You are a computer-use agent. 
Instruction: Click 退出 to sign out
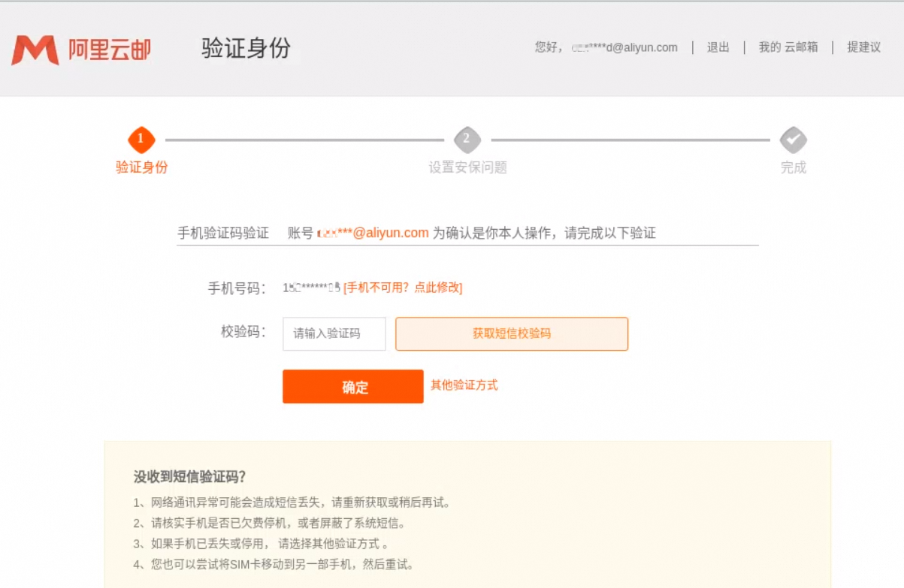(718, 47)
